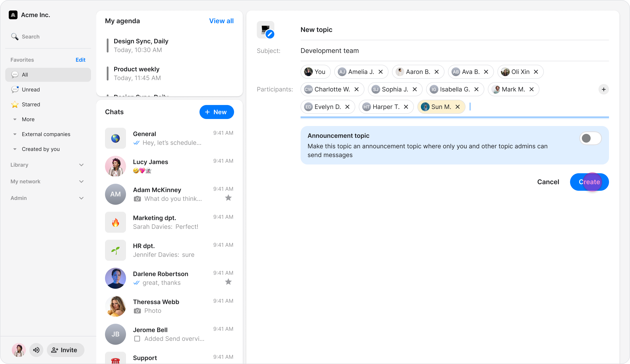
Task: Enable the Announcement topic switch
Action: tap(590, 138)
